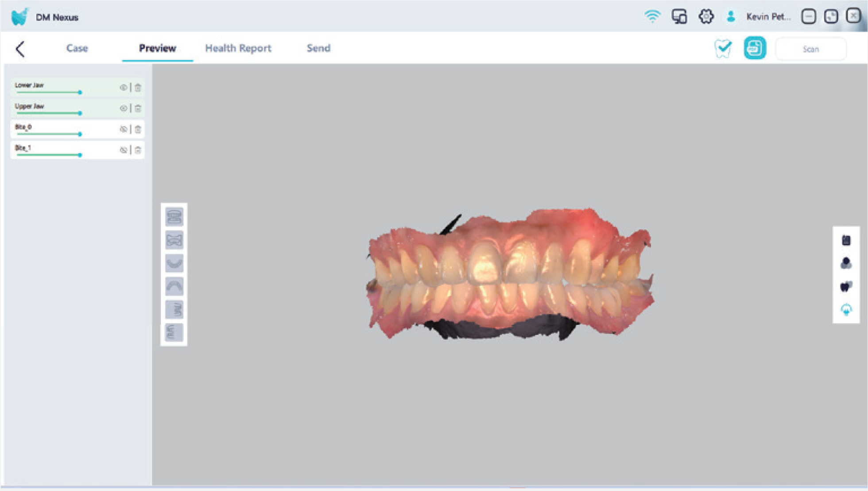Hide the Upper Jaw model
Image resolution: width=868 pixels, height=491 pixels.
(123, 109)
